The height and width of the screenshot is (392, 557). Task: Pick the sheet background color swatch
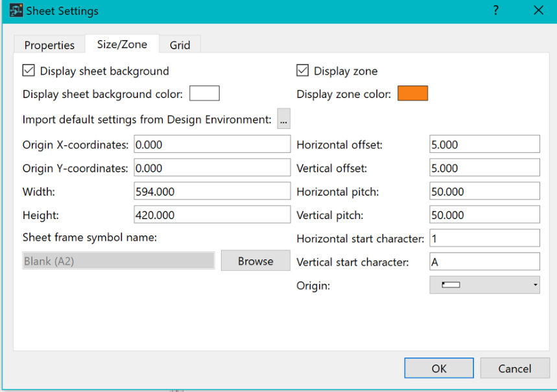point(204,93)
